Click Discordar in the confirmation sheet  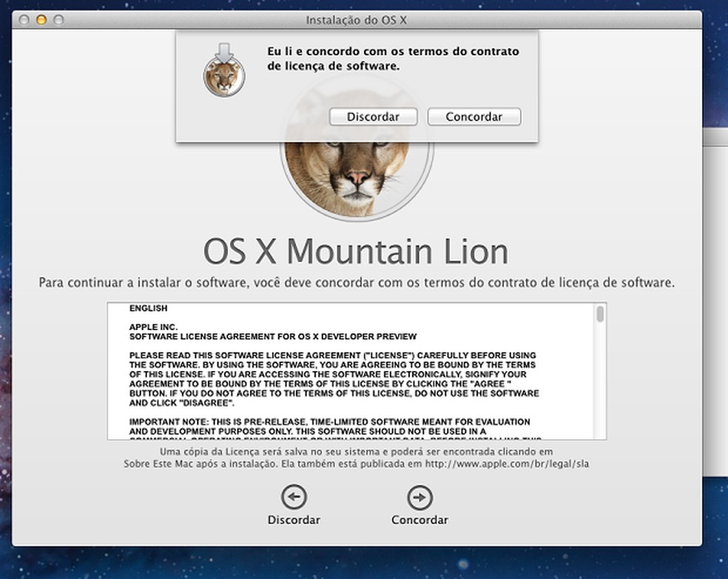click(x=374, y=117)
